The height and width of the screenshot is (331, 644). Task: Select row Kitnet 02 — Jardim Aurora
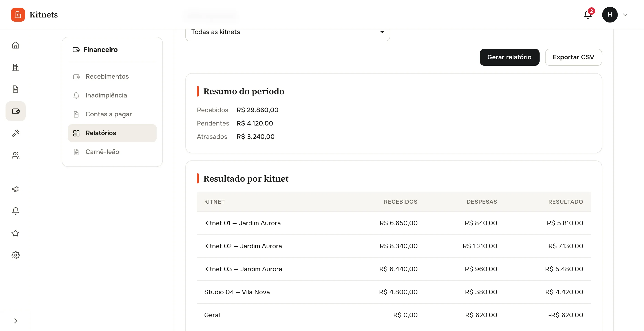(394, 246)
